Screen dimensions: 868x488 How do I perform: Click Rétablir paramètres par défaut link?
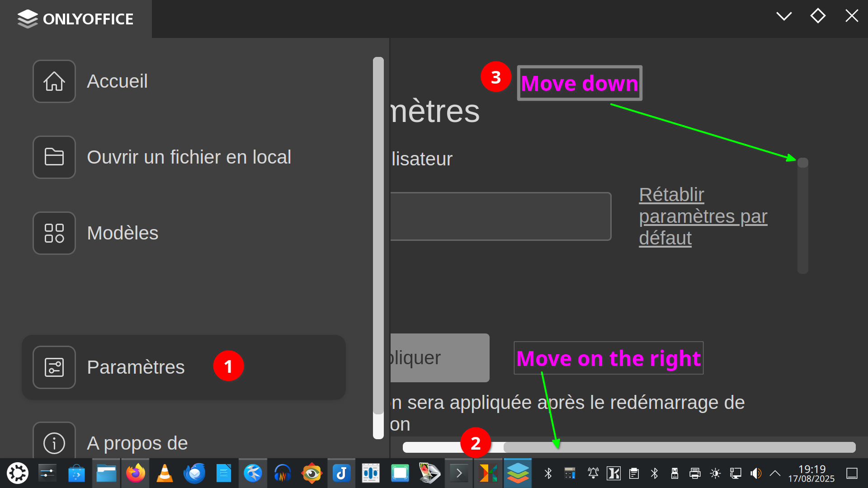(703, 216)
